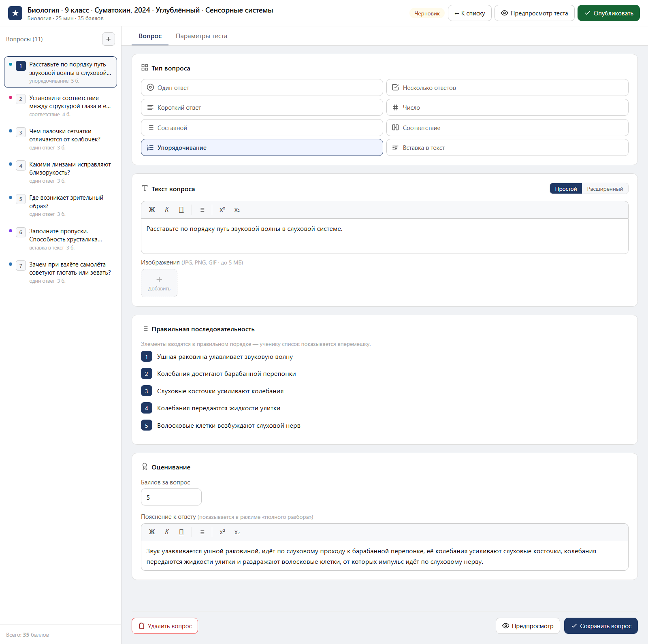This screenshot has width=648, height=644.
Task: Apply underline in answer explanation toolbar
Action: tap(181, 532)
